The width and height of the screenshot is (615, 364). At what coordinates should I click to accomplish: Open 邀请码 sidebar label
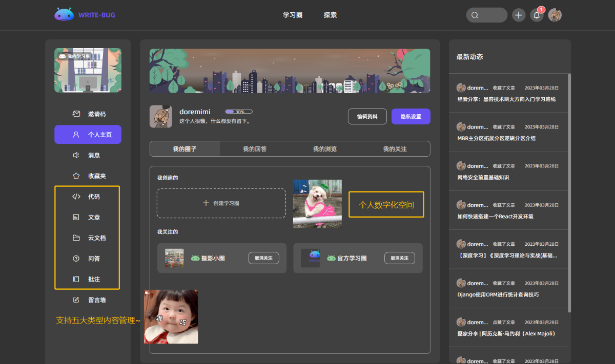point(97,114)
